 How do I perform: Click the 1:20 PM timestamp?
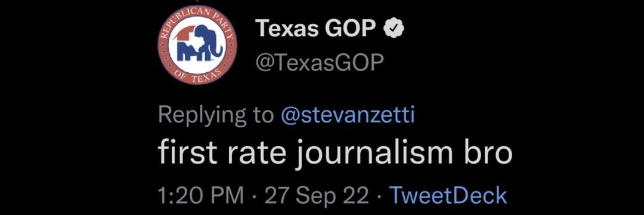tap(201, 195)
